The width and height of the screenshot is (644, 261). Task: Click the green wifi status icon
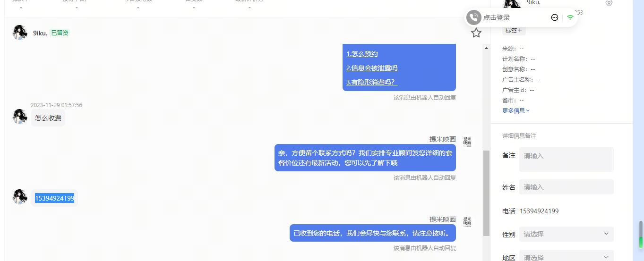point(570,17)
